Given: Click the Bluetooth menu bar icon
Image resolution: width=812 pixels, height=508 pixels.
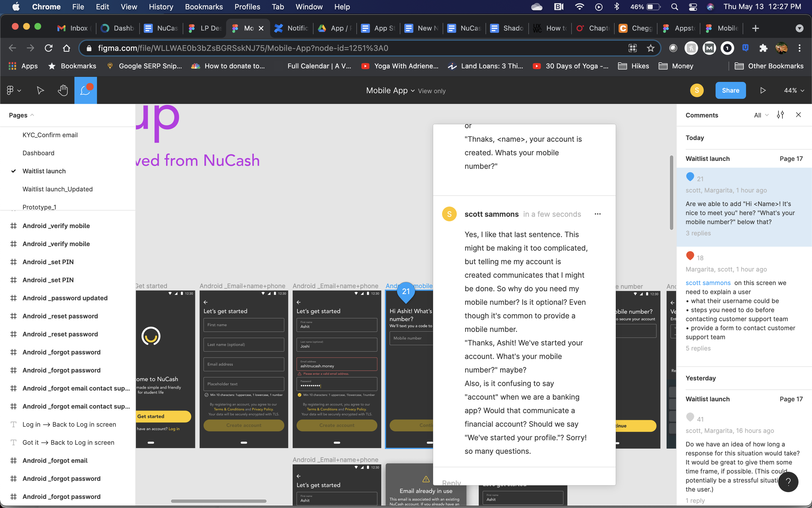Looking at the screenshot, I should [616, 7].
